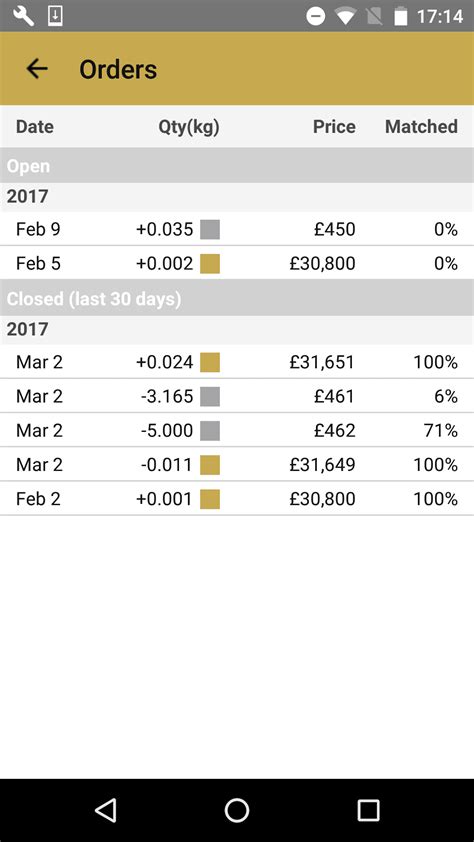Viewport: 474px width, 842px height.
Task: Tap the Qty(kg) column header
Action: [189, 127]
